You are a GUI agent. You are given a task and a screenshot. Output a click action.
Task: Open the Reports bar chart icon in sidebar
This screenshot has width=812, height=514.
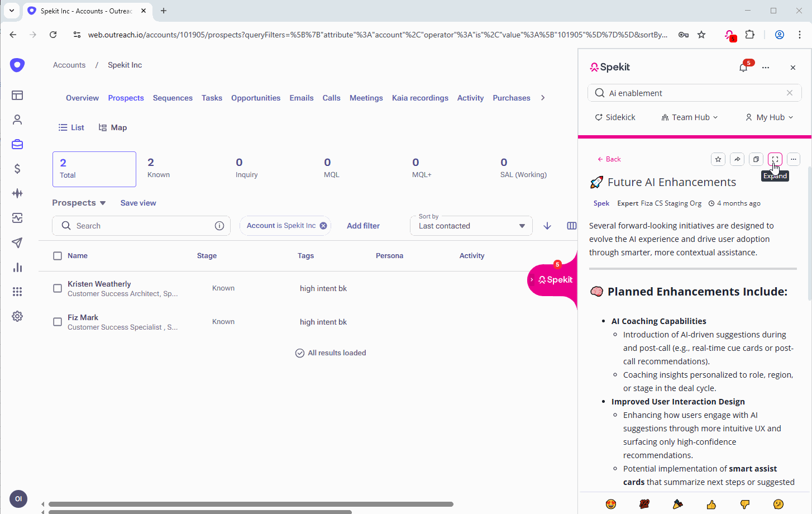pyautogui.click(x=17, y=267)
